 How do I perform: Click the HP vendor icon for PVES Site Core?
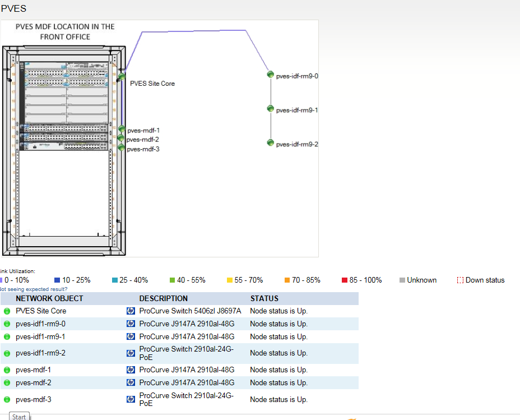coord(131,311)
